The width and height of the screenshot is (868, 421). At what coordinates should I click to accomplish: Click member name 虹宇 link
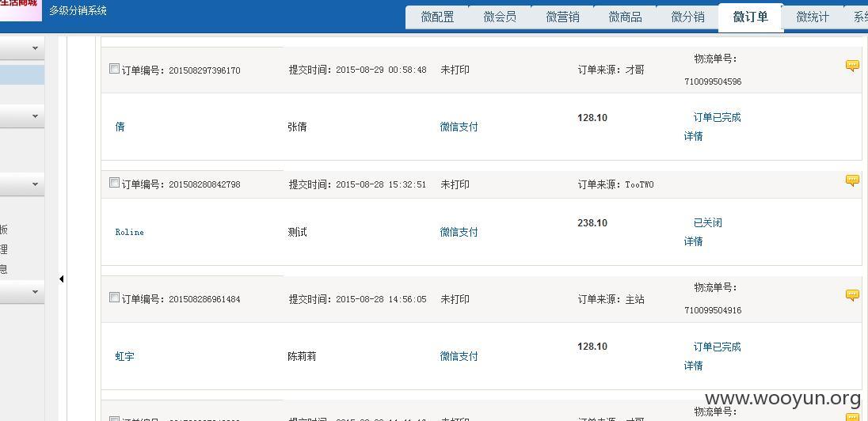[124, 356]
